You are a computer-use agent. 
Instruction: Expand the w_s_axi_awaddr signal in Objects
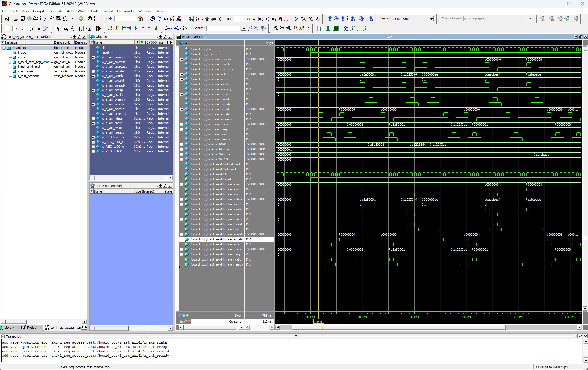(x=93, y=57)
